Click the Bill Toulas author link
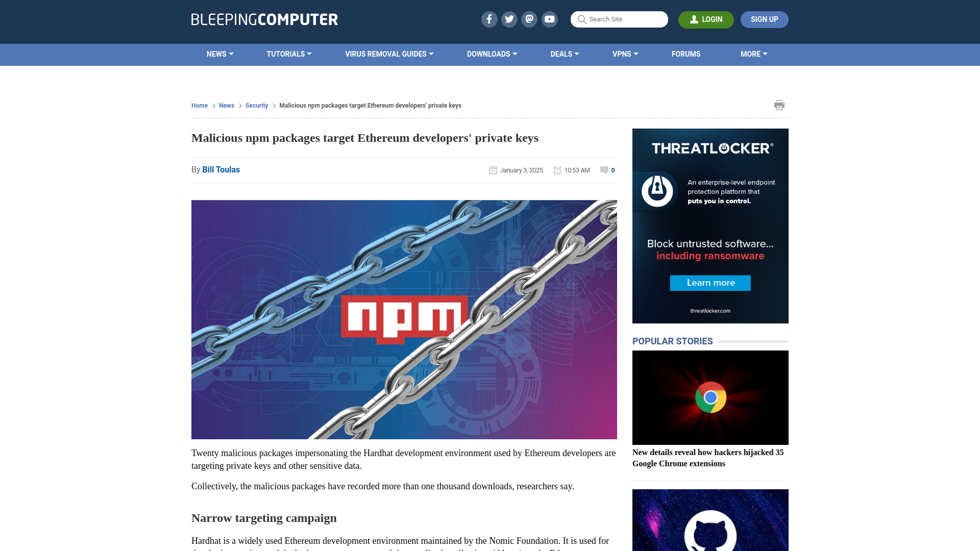Screen dimensions: 980x551 click(221, 169)
